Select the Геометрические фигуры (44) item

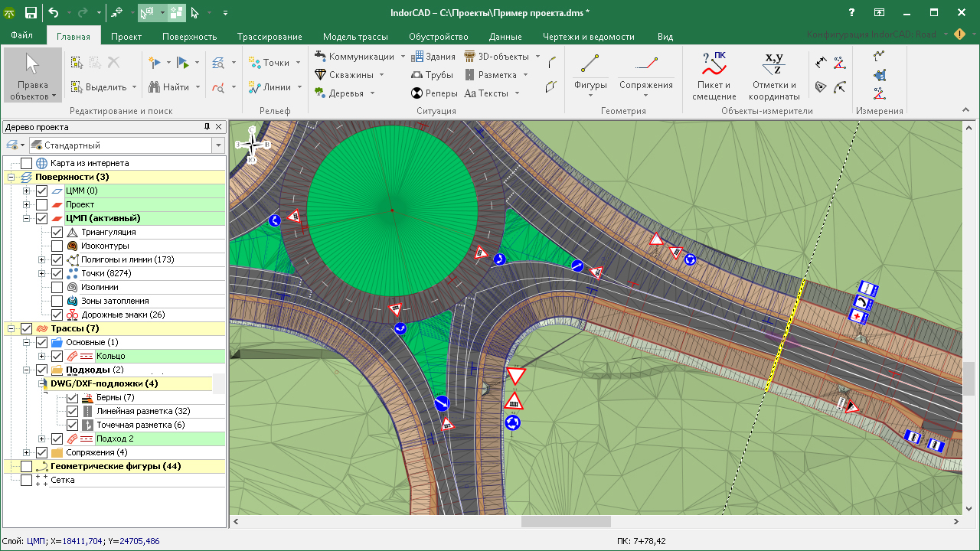tap(116, 466)
